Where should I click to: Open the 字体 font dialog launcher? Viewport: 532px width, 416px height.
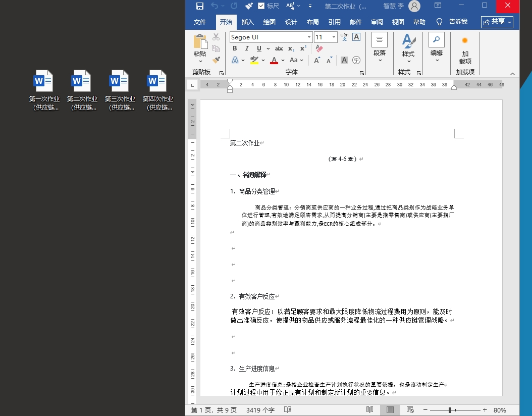coord(362,73)
